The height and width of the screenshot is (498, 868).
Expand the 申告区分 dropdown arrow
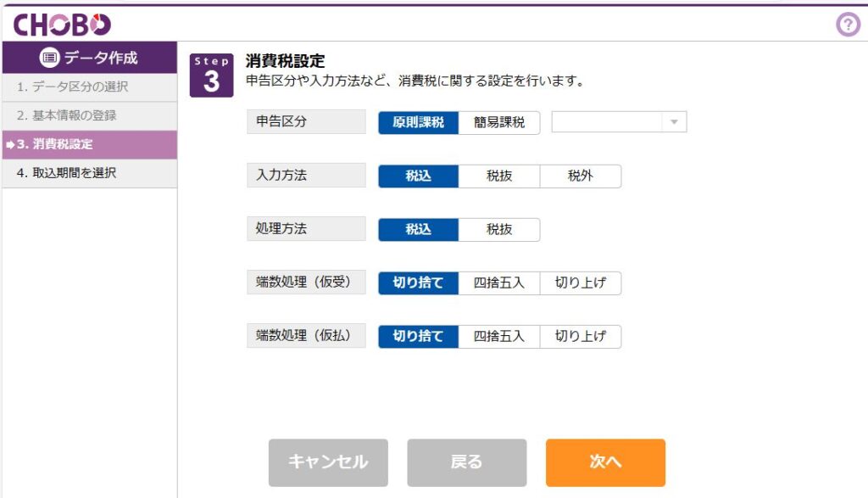tap(674, 122)
